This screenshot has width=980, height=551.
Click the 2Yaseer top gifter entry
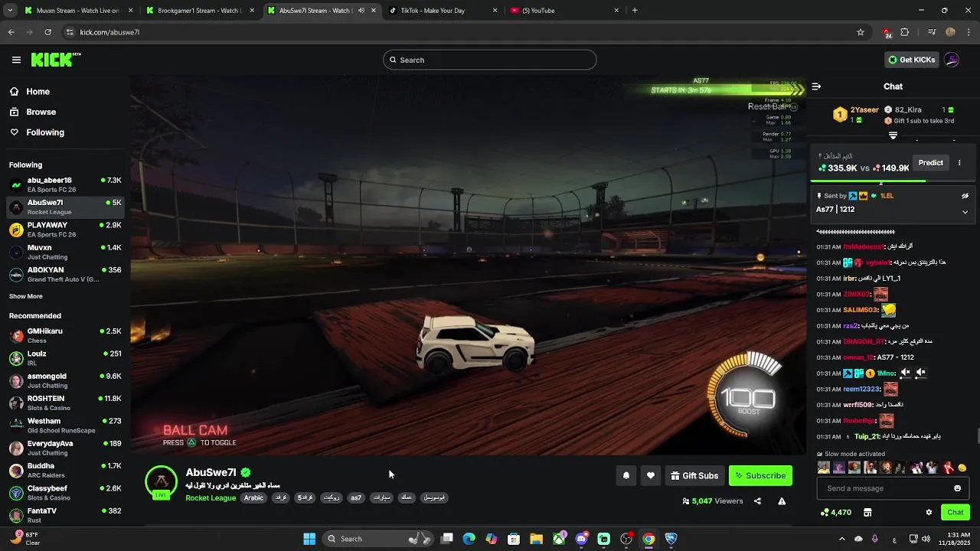[x=856, y=115]
